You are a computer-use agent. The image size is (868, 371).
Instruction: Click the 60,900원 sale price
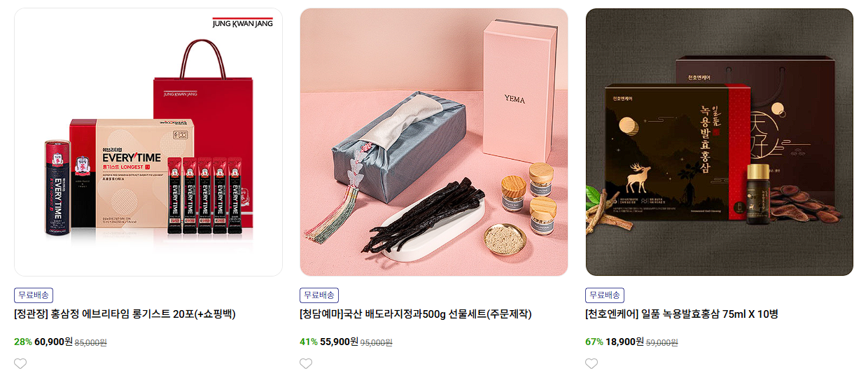53,342
